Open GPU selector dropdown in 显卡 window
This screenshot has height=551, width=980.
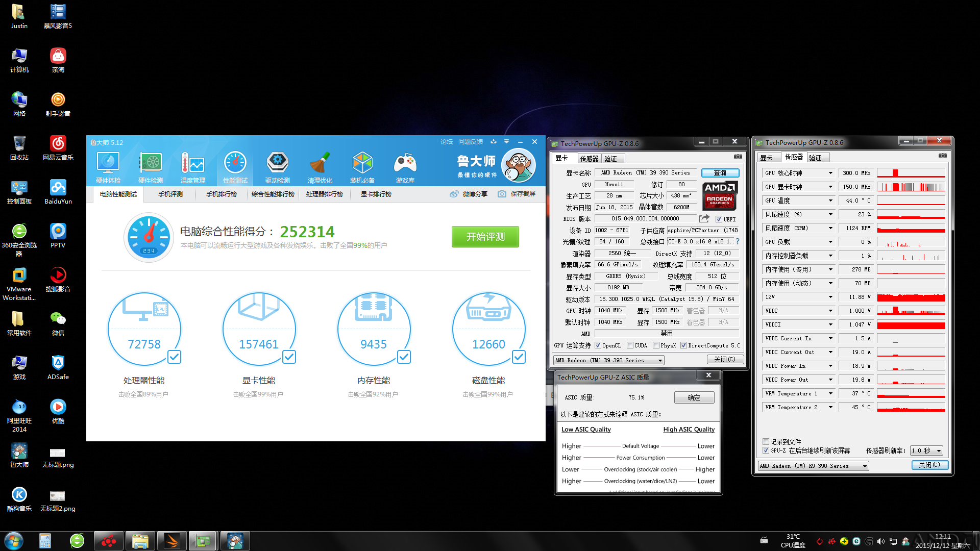[608, 360]
